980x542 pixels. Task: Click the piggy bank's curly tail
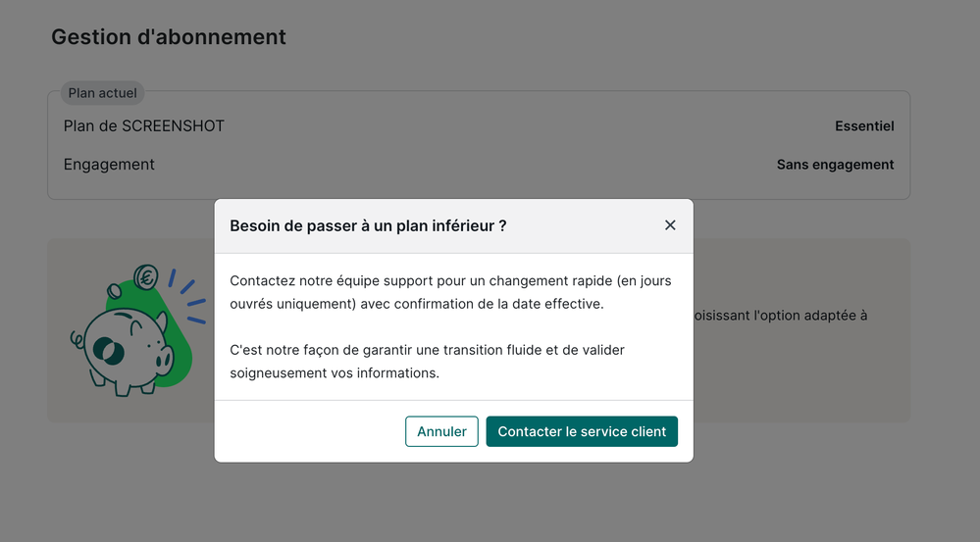click(x=76, y=338)
